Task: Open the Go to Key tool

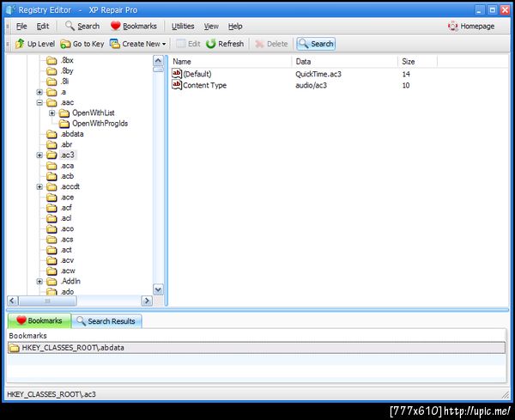Action: coord(82,44)
